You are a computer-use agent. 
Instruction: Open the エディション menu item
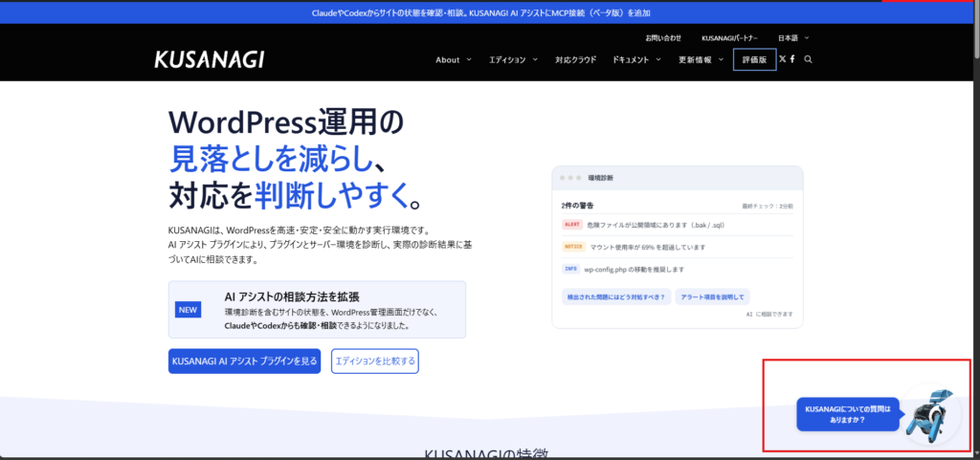507,60
